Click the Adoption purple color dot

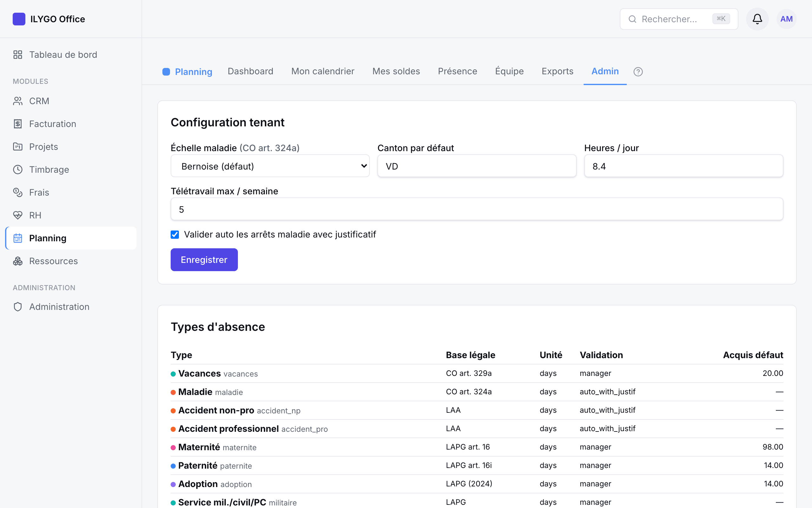173,485
